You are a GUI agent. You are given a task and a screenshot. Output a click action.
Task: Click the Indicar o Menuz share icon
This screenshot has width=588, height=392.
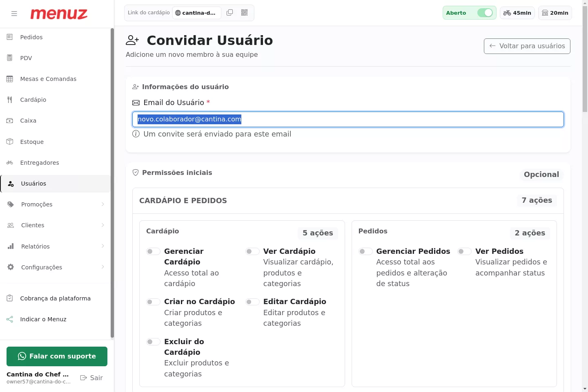10,319
